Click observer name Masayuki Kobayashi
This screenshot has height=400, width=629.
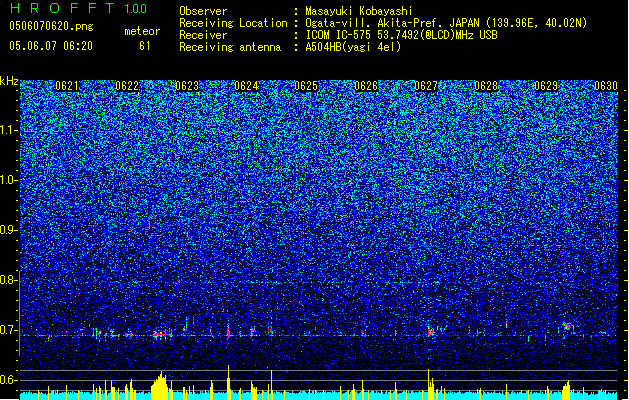358,11
